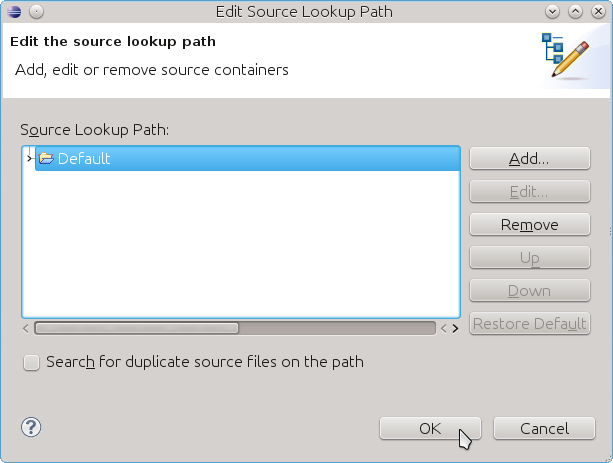This screenshot has height=463, width=613.
Task: Click the horizontal scrollbar right arrow
Action: point(455,327)
